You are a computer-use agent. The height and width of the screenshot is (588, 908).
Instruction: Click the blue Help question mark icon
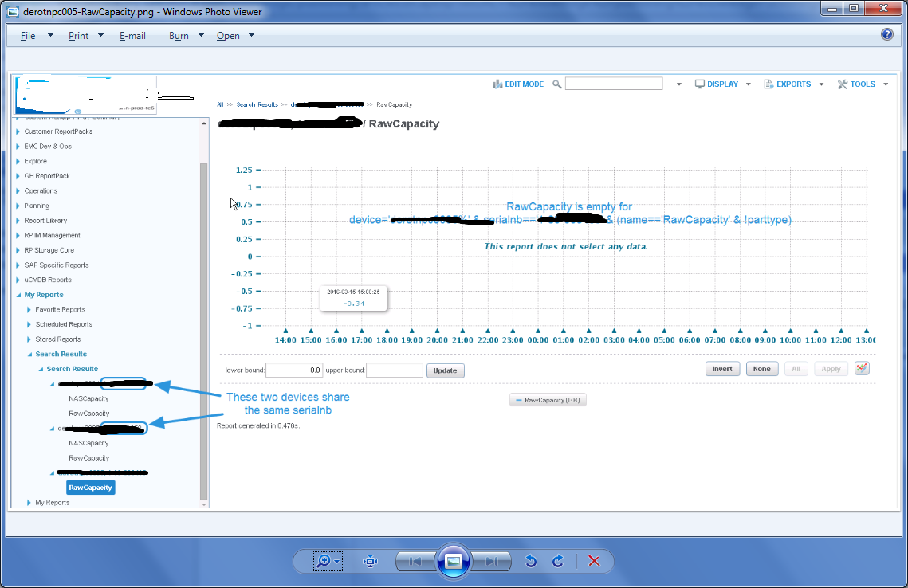886,35
